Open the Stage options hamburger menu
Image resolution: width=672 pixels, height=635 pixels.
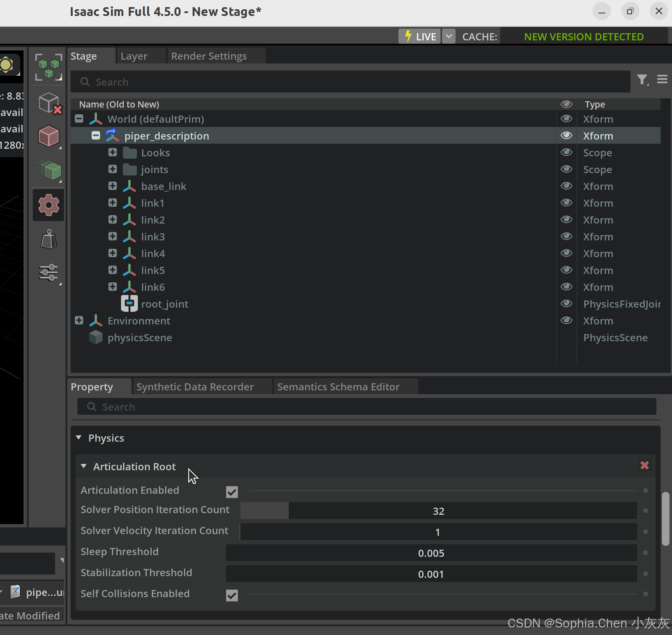tap(662, 79)
